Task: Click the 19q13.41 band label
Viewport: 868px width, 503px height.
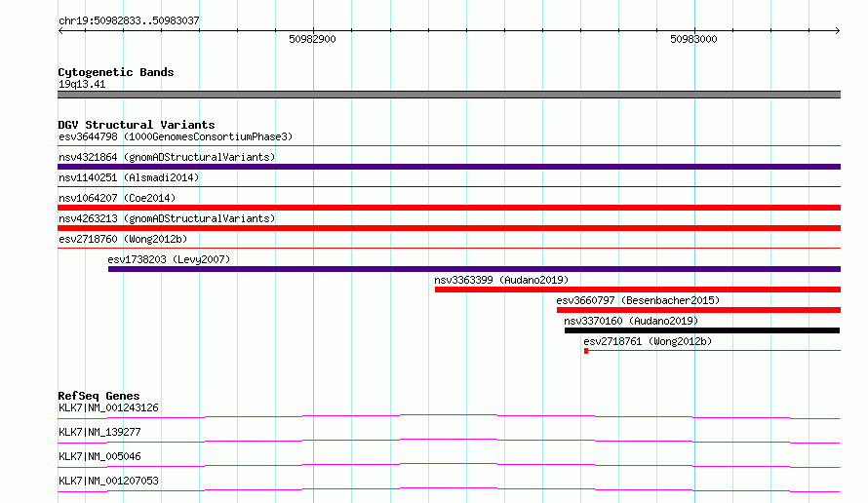Action: point(82,84)
